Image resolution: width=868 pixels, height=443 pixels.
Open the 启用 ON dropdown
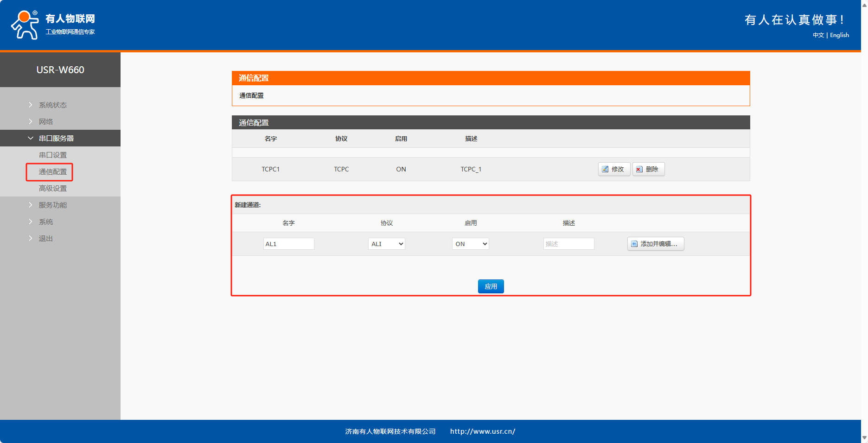pyautogui.click(x=470, y=244)
